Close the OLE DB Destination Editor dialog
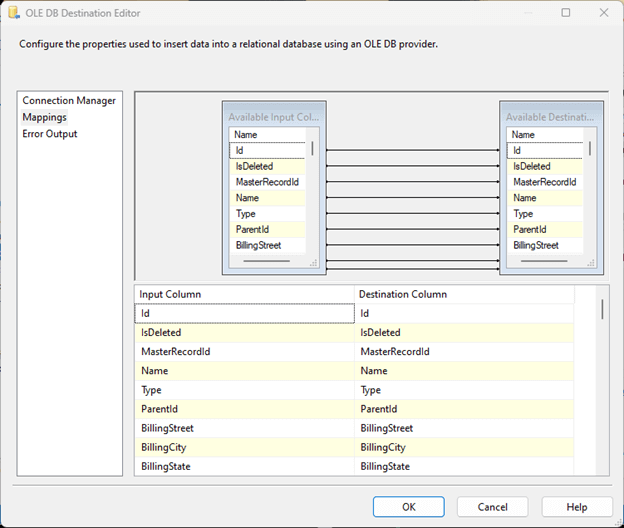This screenshot has height=528, width=624. (x=604, y=13)
